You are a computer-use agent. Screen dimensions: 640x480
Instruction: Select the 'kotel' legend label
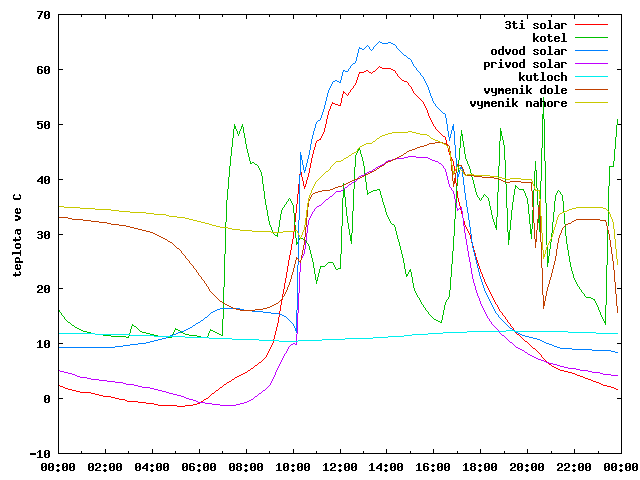(549, 38)
